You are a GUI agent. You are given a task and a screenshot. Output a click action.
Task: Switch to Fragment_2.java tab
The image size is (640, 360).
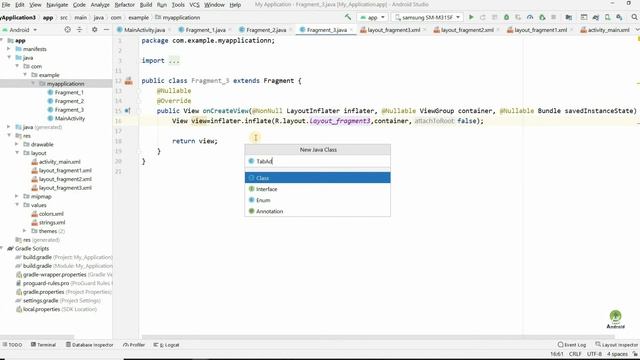click(266, 30)
